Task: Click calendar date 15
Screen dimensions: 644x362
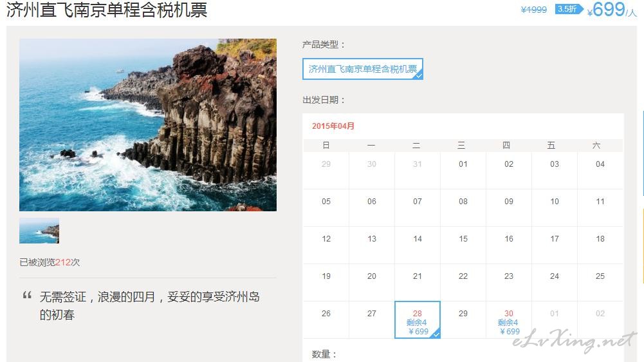Action: pos(463,239)
